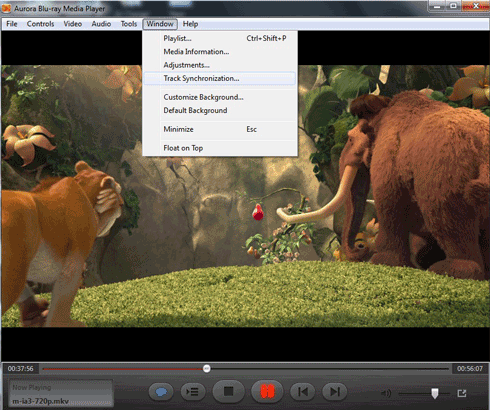Stop playback with the square button
Image resolution: width=490 pixels, height=410 pixels.
coord(228,391)
